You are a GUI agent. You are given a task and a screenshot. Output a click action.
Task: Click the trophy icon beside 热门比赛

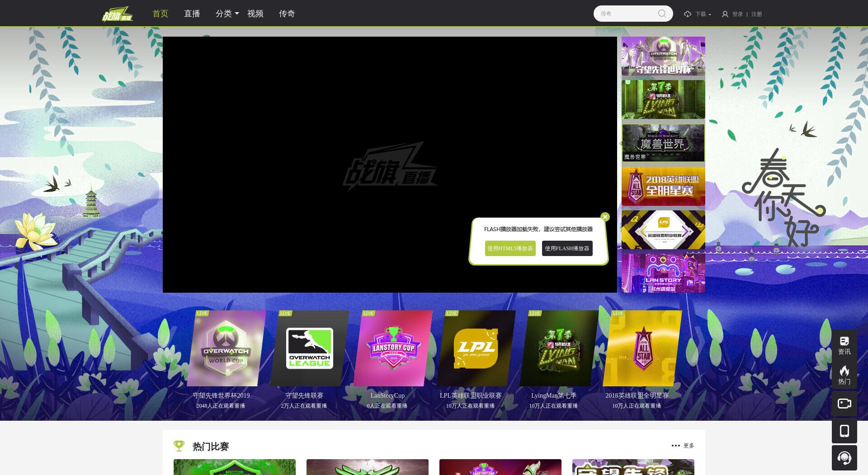pos(179,446)
